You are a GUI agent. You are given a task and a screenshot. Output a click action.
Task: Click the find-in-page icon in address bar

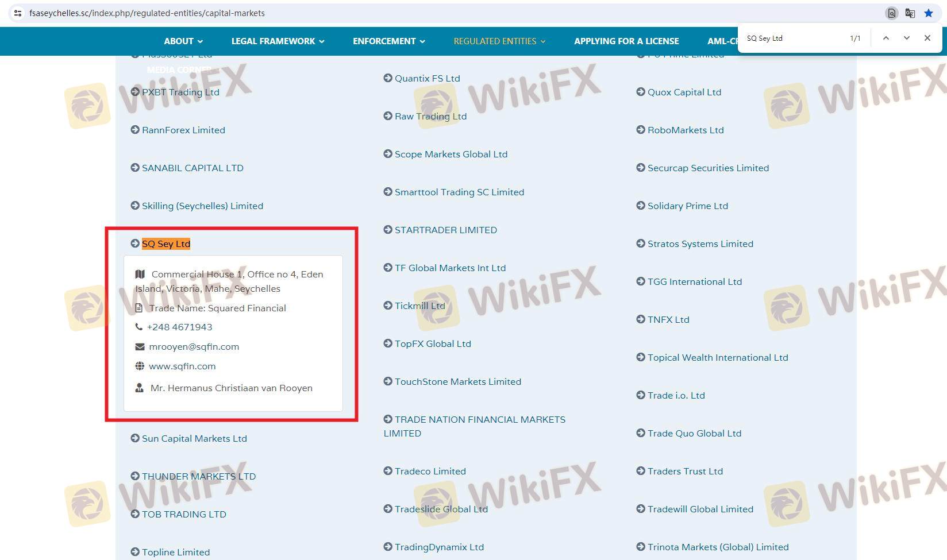[891, 13]
